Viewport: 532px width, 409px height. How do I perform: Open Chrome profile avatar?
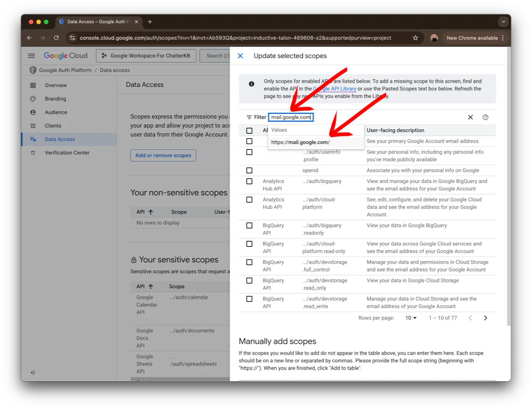(434, 38)
